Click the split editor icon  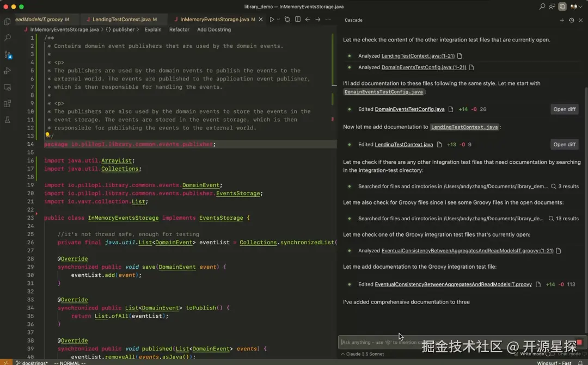297,20
